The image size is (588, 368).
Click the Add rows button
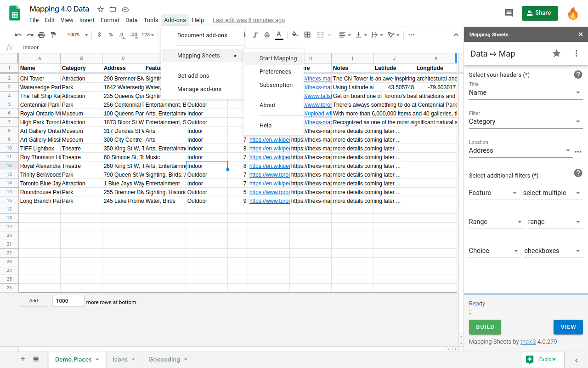[x=34, y=301]
